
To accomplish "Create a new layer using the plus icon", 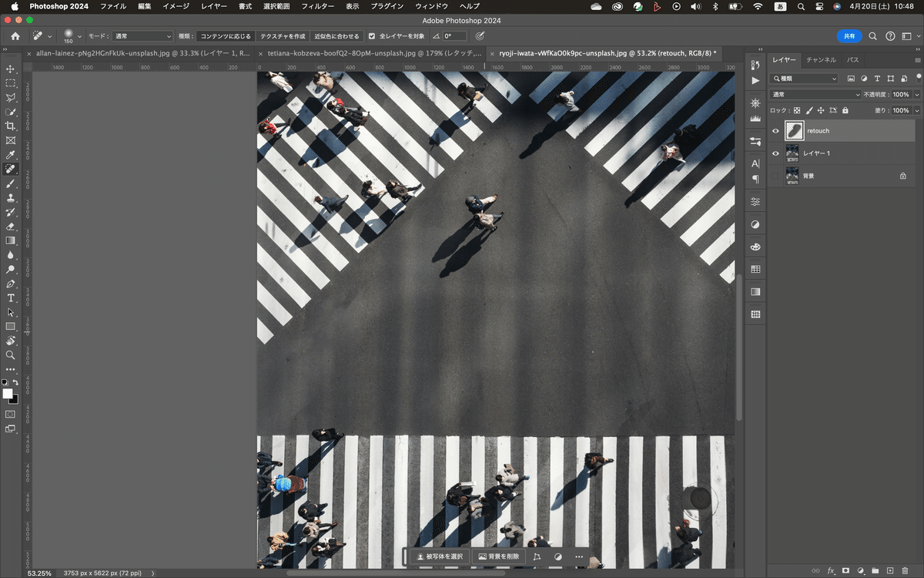I will pyautogui.click(x=889, y=571).
